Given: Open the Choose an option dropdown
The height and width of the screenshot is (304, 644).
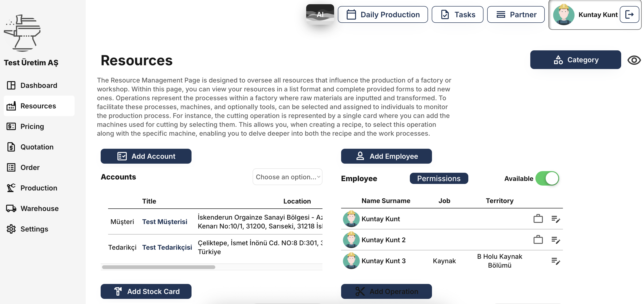Looking at the screenshot, I should click(x=287, y=177).
